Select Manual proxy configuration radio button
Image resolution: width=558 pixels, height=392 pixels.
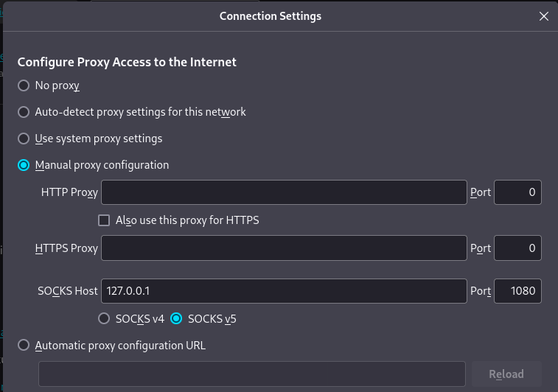click(x=24, y=165)
